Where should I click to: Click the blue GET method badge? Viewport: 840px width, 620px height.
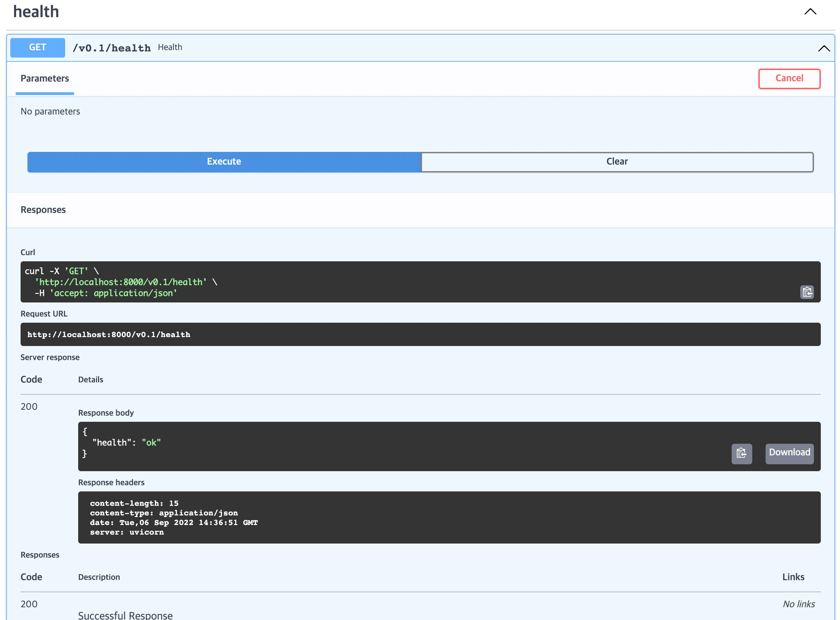tap(37, 48)
